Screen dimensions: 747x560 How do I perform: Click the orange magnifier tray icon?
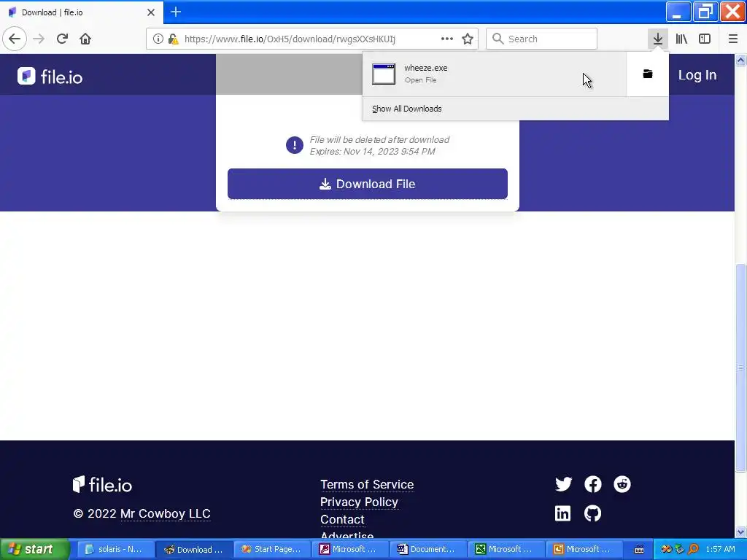tap(694, 549)
